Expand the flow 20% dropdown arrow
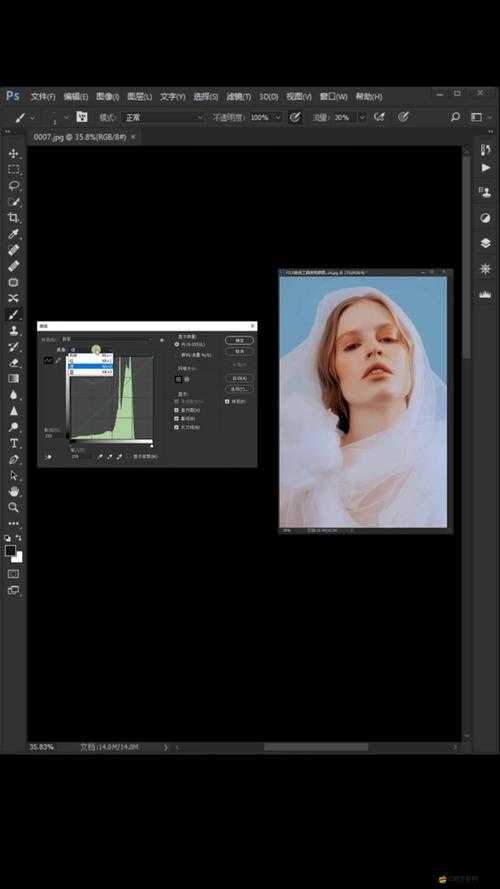Screen dimensions: 500x889 click(361, 117)
